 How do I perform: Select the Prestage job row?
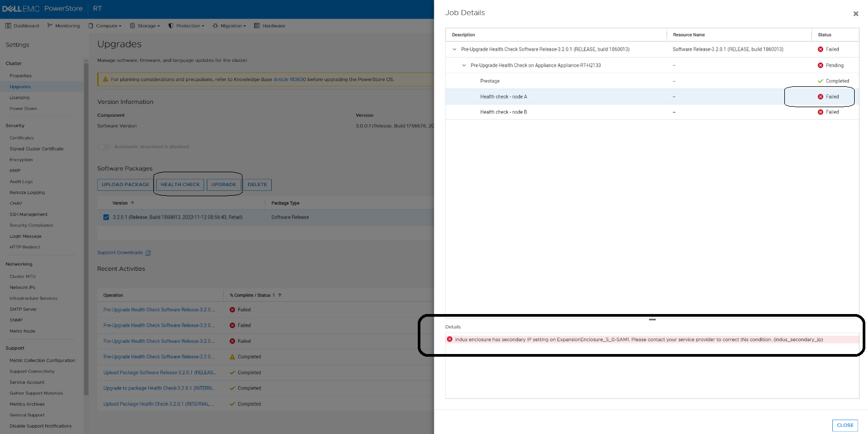point(652,81)
